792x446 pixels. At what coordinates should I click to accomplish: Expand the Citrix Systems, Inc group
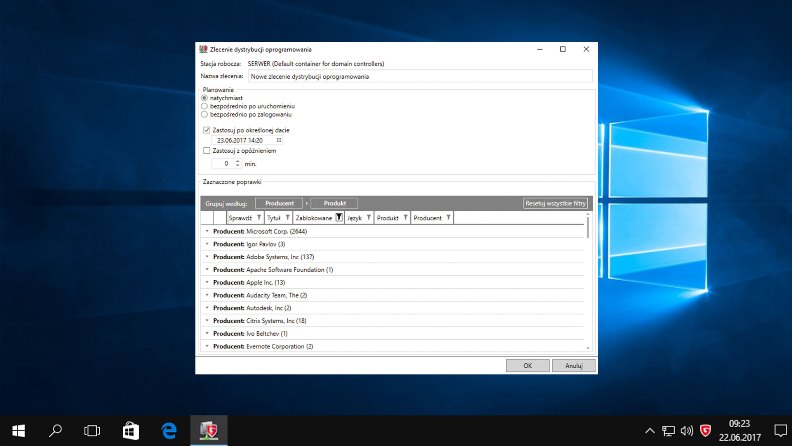207,321
